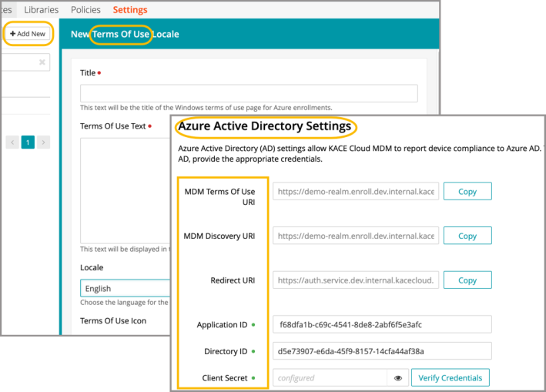Image resolution: width=546 pixels, height=392 pixels.
Task: Show Client Secret with eye icon
Action: [398, 378]
